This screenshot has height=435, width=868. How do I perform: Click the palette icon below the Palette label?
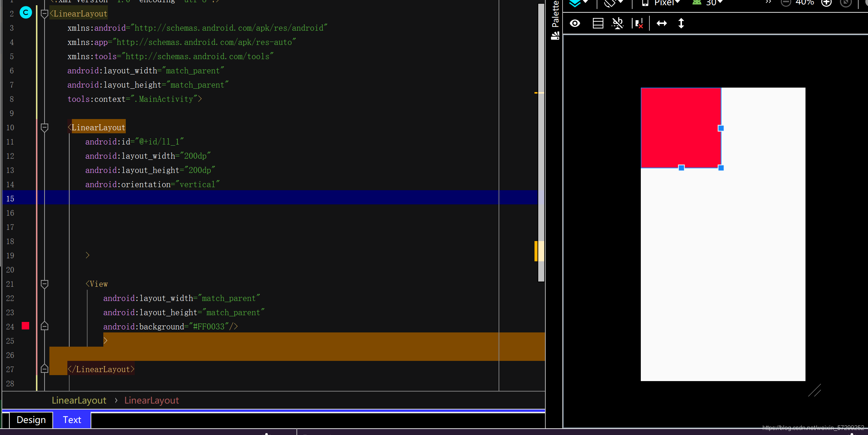[x=555, y=36]
